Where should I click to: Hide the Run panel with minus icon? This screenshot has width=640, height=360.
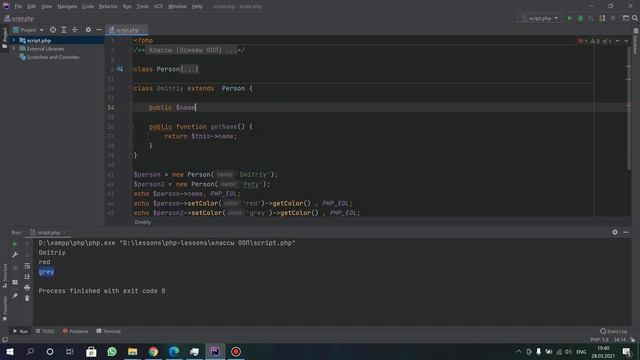click(x=626, y=232)
